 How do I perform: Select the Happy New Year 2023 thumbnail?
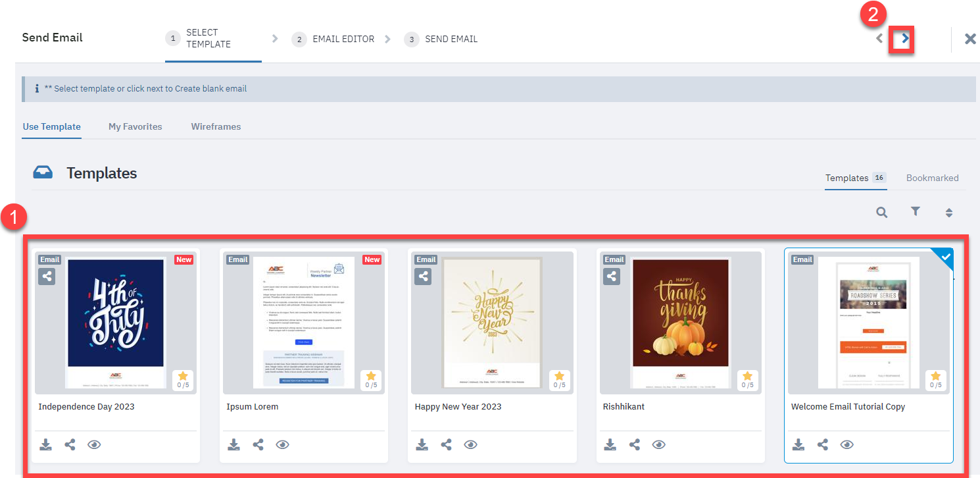point(492,323)
